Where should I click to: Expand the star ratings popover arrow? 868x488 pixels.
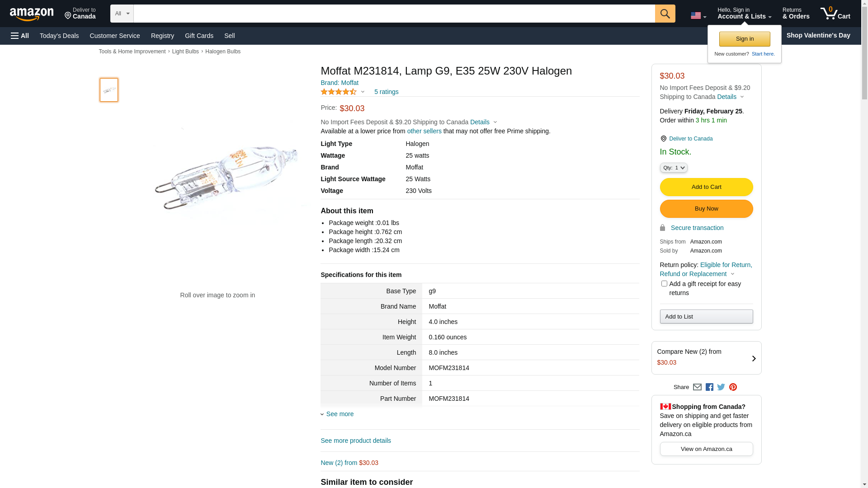(x=363, y=92)
